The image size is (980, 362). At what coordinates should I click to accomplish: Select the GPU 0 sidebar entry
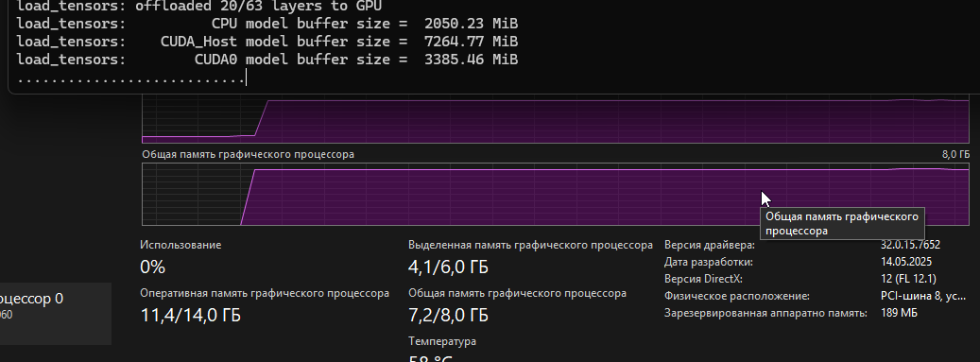(55, 313)
